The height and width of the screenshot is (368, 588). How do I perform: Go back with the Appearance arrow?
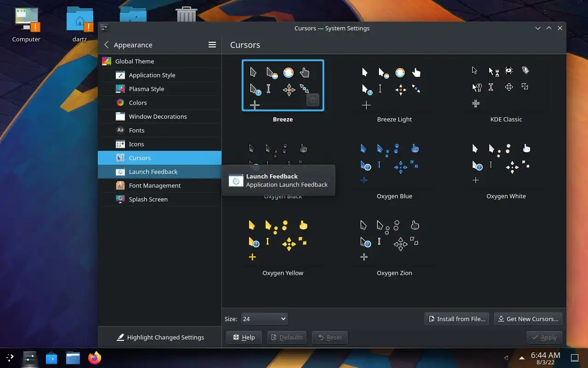[x=107, y=45]
